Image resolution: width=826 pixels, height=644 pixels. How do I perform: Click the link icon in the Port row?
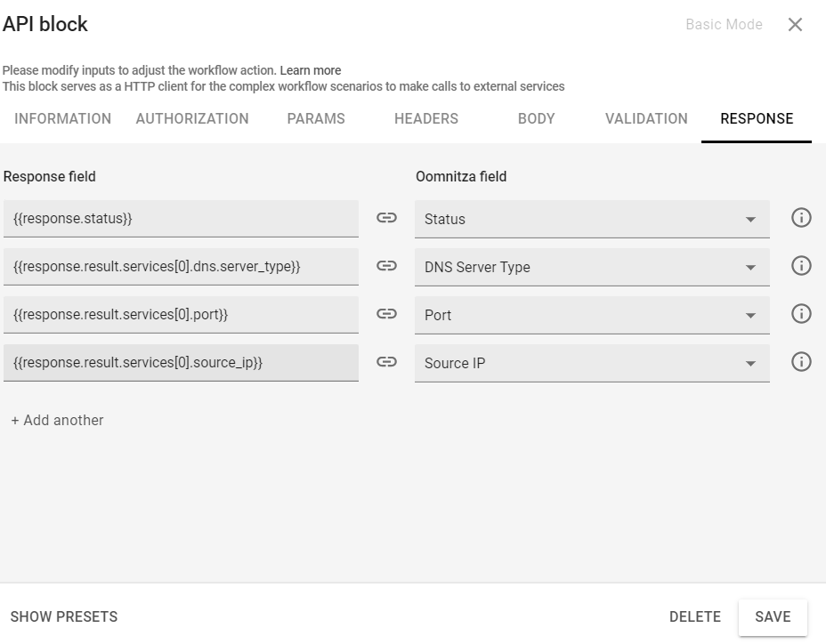click(386, 315)
